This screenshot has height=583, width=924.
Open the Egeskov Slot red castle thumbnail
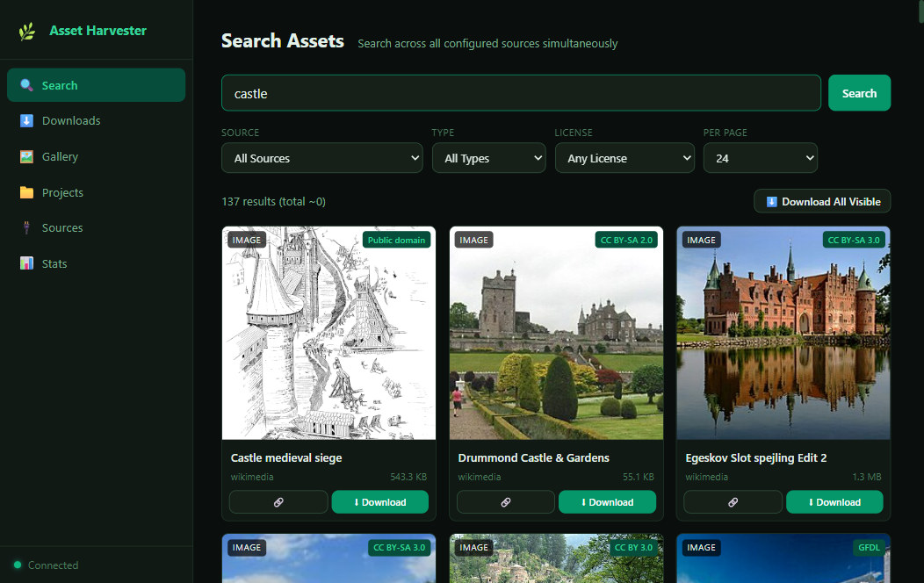tap(783, 334)
